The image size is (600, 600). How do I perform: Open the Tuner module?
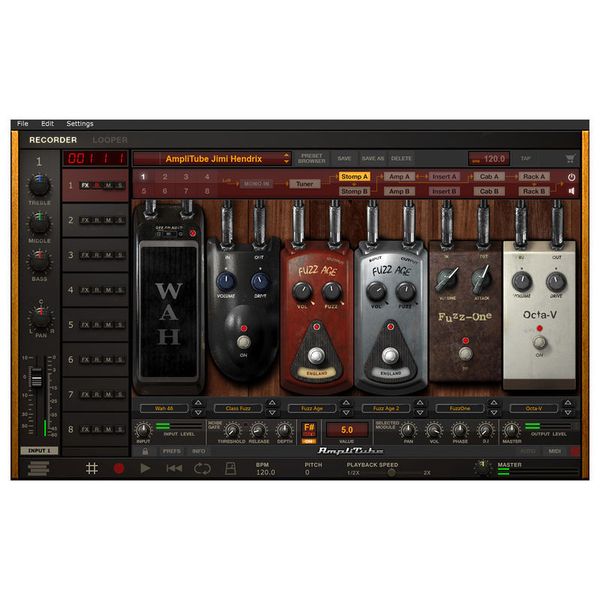pyautogui.click(x=305, y=184)
